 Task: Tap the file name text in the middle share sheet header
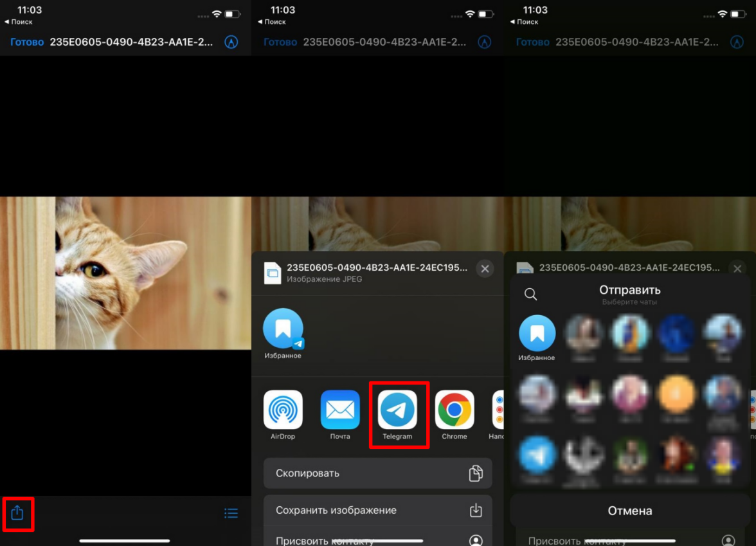(377, 268)
